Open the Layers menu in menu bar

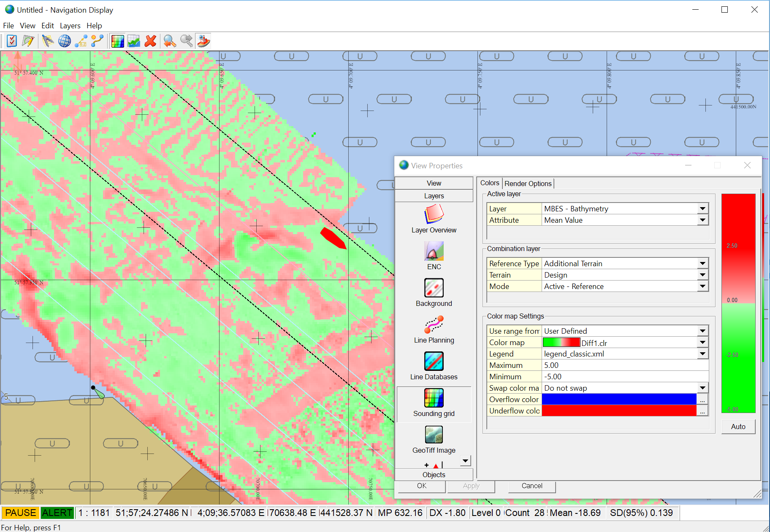pyautogui.click(x=70, y=26)
